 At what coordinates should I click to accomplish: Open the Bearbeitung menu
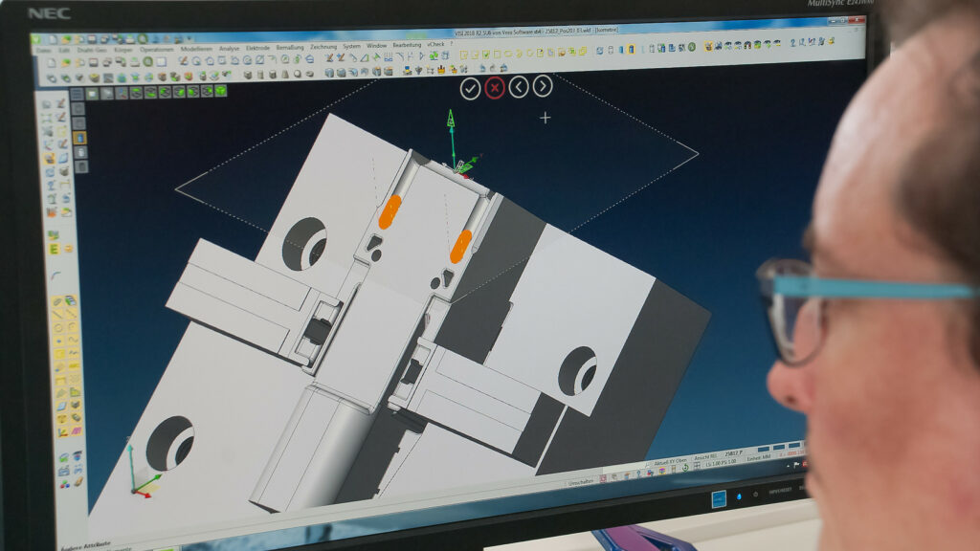click(x=407, y=45)
